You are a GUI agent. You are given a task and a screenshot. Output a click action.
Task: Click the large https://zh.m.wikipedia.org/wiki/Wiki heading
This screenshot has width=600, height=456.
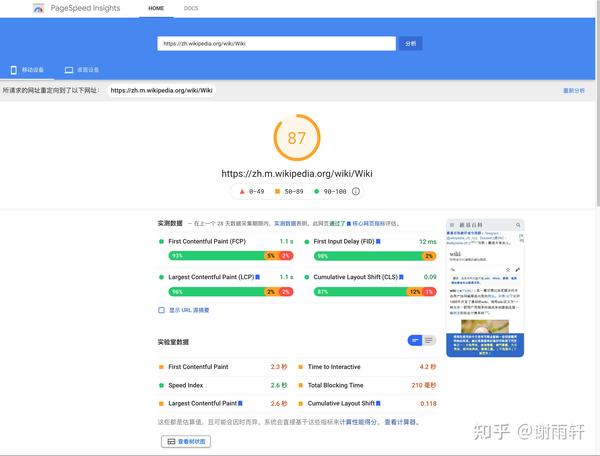[x=297, y=174]
